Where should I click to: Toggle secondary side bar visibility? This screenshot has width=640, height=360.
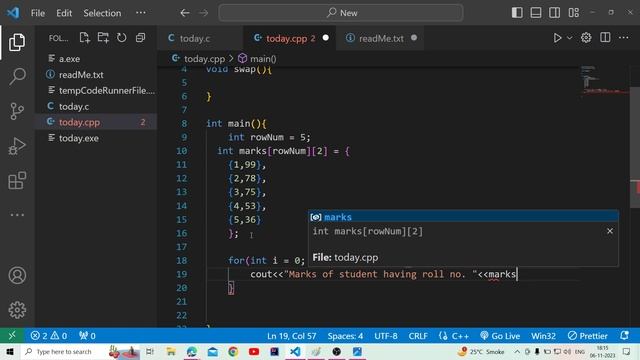coord(554,13)
